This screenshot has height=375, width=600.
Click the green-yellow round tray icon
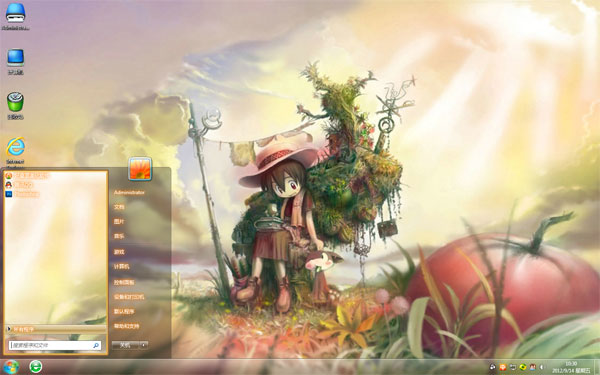click(x=523, y=367)
